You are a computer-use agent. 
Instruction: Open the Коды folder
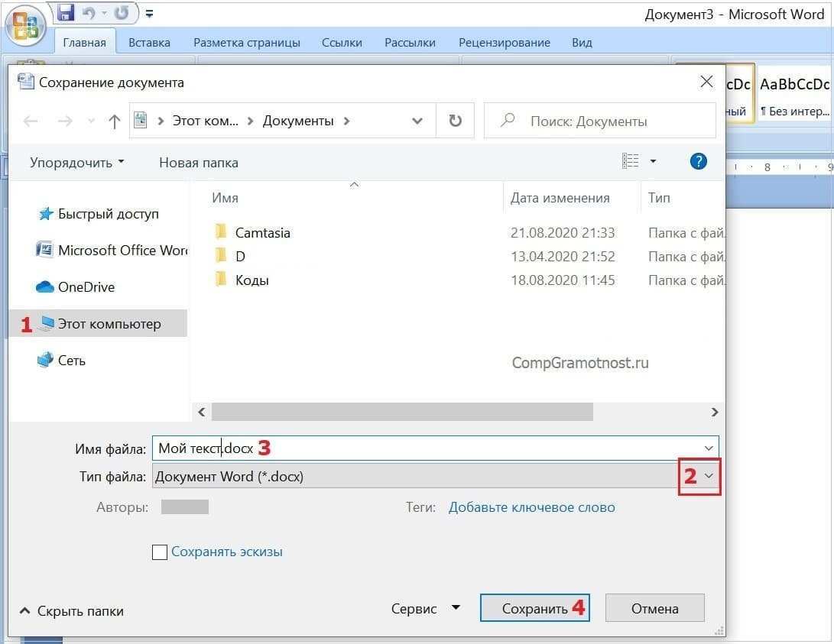[254, 280]
